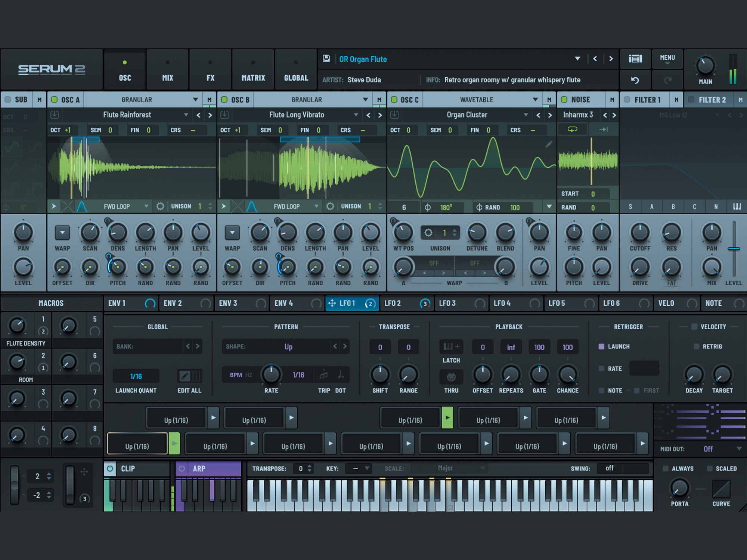Click the undo arrow icon
The image size is (747, 560).
[635, 80]
